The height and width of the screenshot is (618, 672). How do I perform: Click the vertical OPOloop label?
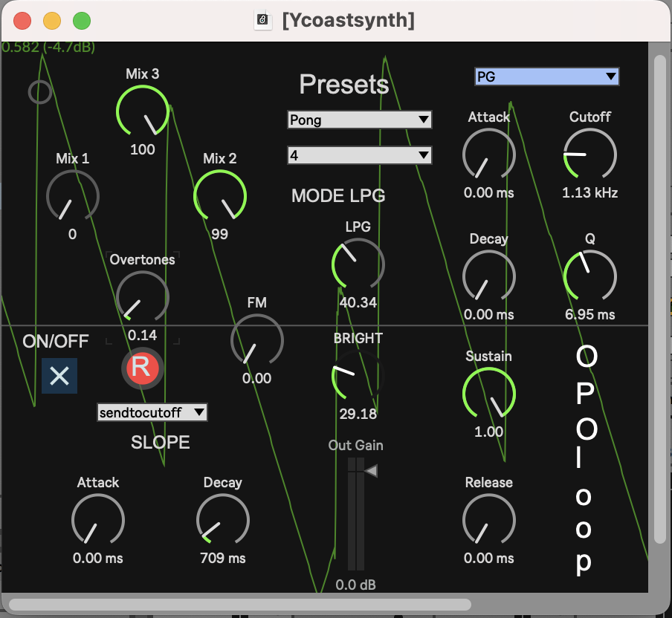pos(586,461)
